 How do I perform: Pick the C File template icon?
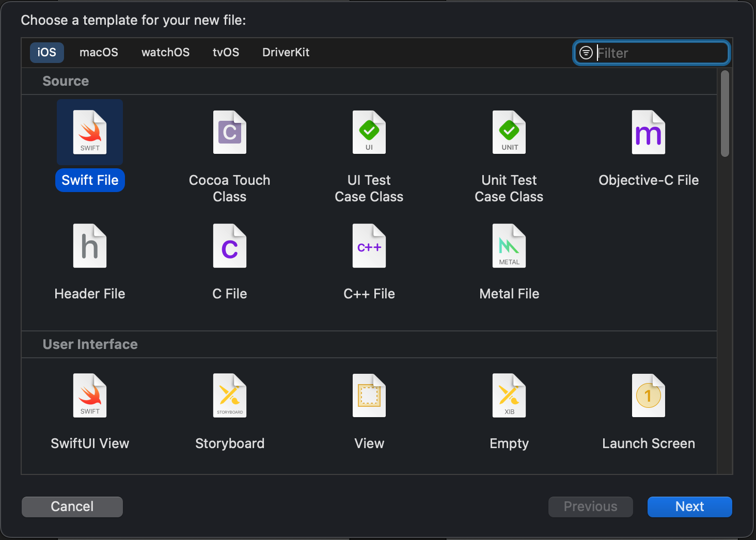pyautogui.click(x=230, y=246)
